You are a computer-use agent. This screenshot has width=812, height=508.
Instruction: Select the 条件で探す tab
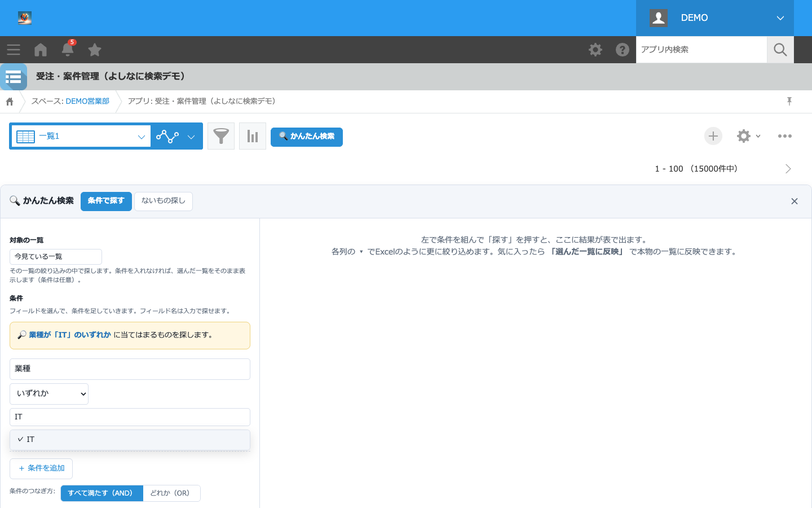106,202
